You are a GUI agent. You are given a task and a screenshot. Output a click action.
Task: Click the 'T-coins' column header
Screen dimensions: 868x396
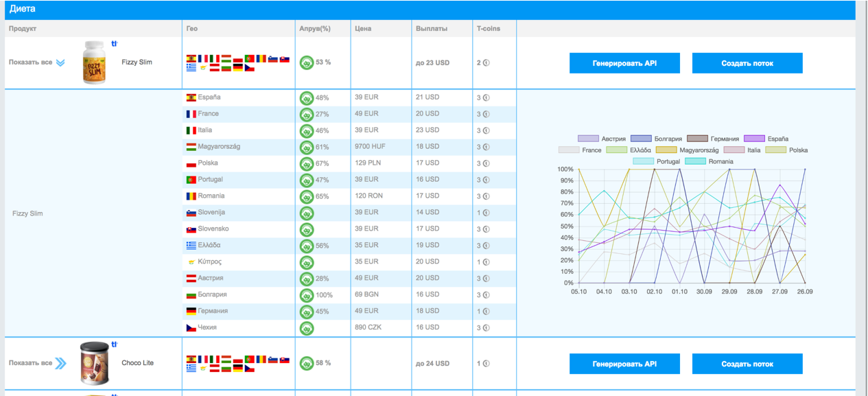(x=489, y=29)
